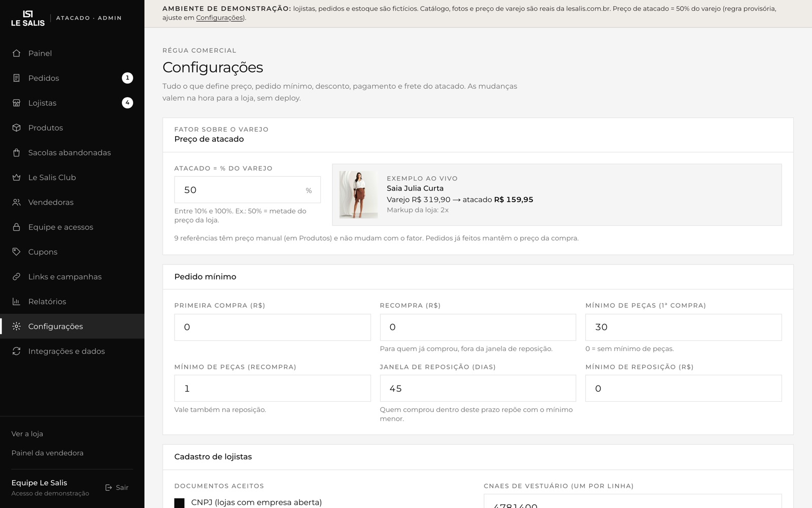The image size is (812, 508).
Task: Click the Sair logout icon
Action: (x=109, y=488)
